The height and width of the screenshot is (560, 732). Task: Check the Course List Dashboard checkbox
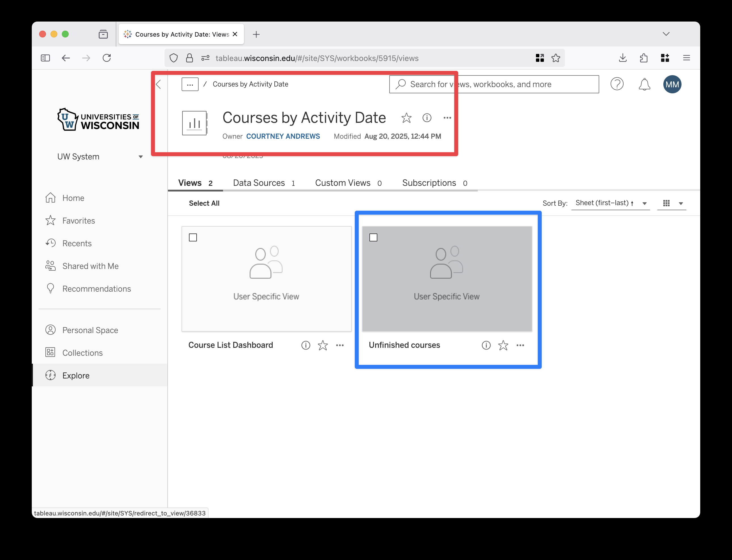(x=193, y=237)
